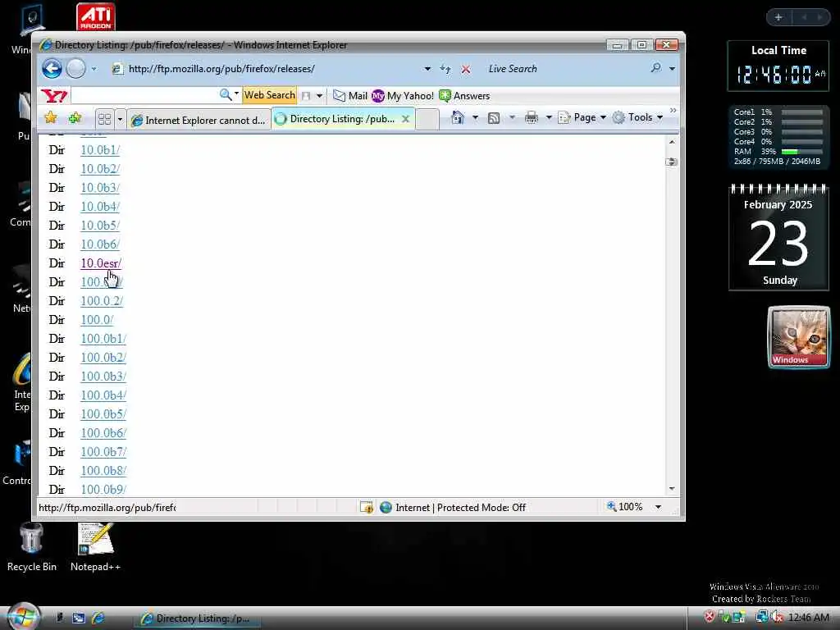Launch Internet Explorer from quick launch

[x=98, y=618]
